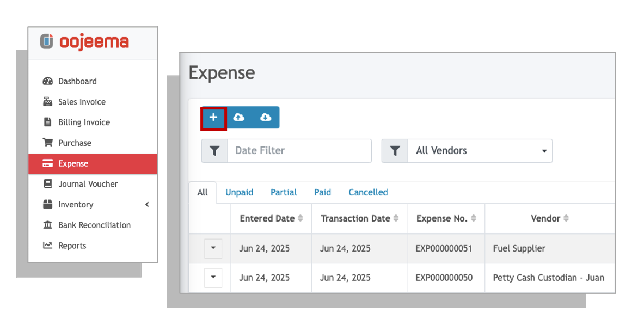Select Expense in the sidebar

[x=93, y=163]
